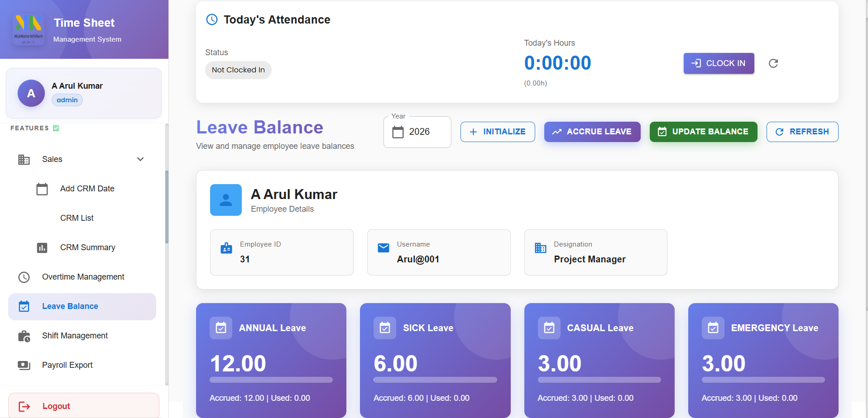The width and height of the screenshot is (868, 418).
Task: Click the Not Clocked In status chip
Action: [238, 70]
